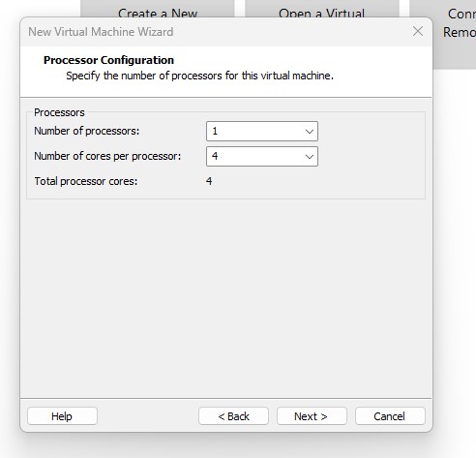Click the New Virtual Machine Wizard title text

point(101,32)
